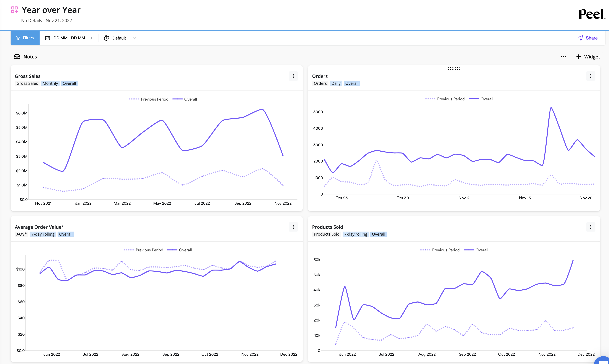Screen dimensions: 609x364
Task: Grab the Orders widget drag handle
Action: tap(454, 69)
